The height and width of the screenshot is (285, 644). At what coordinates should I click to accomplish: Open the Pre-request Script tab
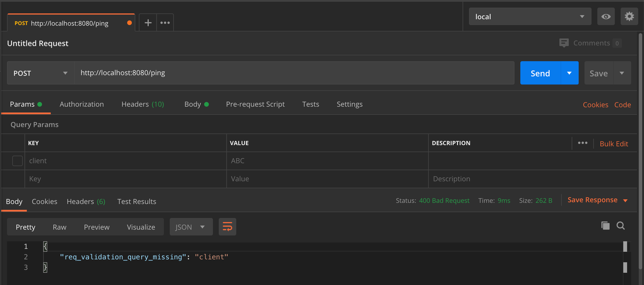coord(255,104)
